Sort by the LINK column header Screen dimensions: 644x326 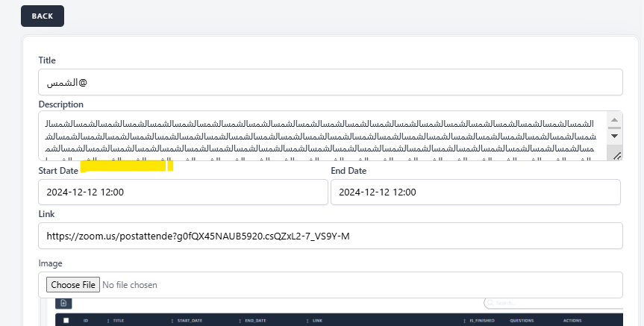coord(317,321)
